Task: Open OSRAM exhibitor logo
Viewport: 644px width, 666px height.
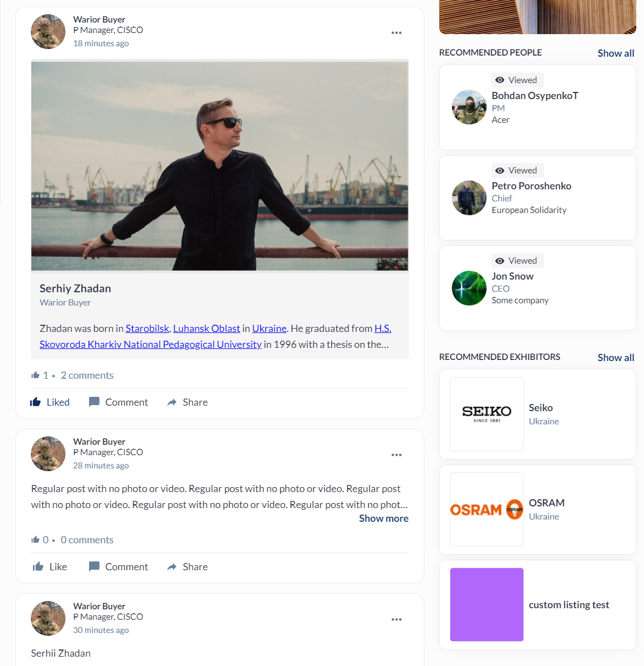Action: (487, 509)
